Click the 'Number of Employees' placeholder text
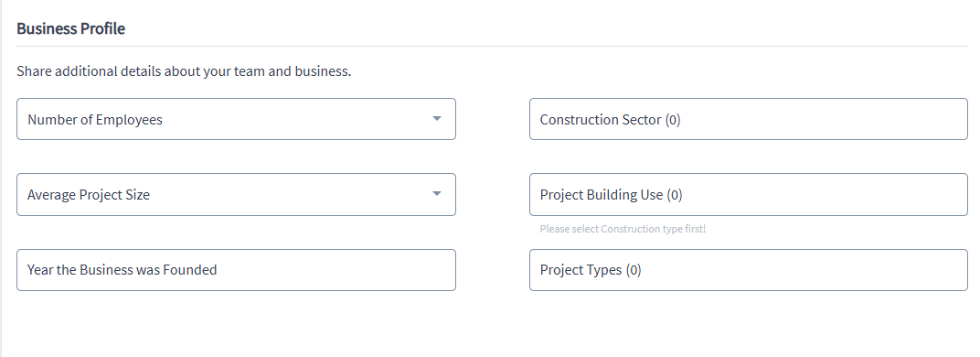 tap(95, 120)
